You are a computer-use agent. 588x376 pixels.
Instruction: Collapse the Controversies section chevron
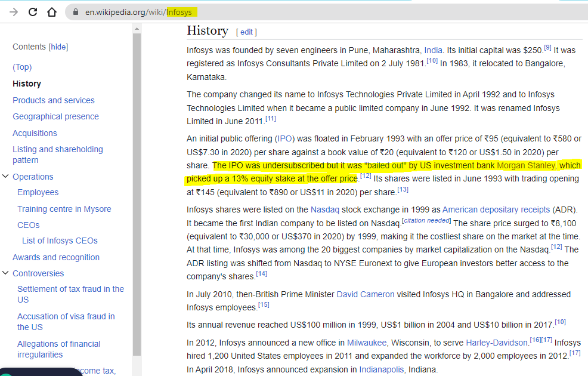[x=5, y=273]
